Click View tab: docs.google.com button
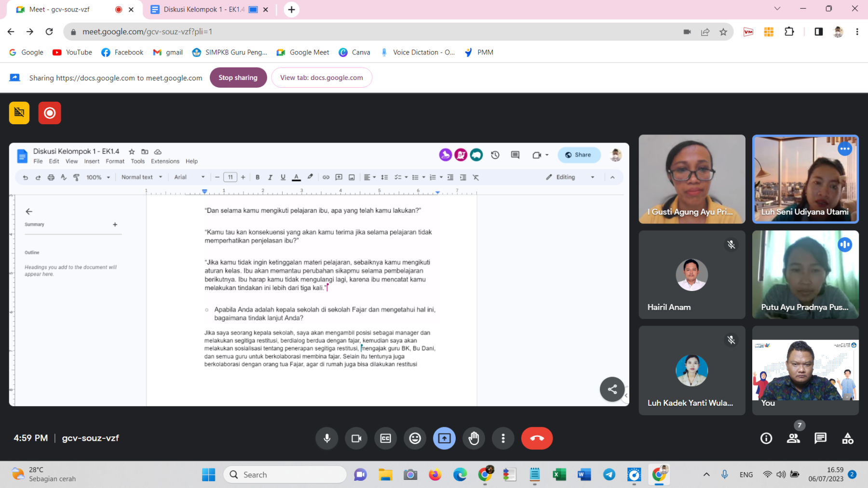Image resolution: width=868 pixels, height=488 pixels. pyautogui.click(x=322, y=78)
